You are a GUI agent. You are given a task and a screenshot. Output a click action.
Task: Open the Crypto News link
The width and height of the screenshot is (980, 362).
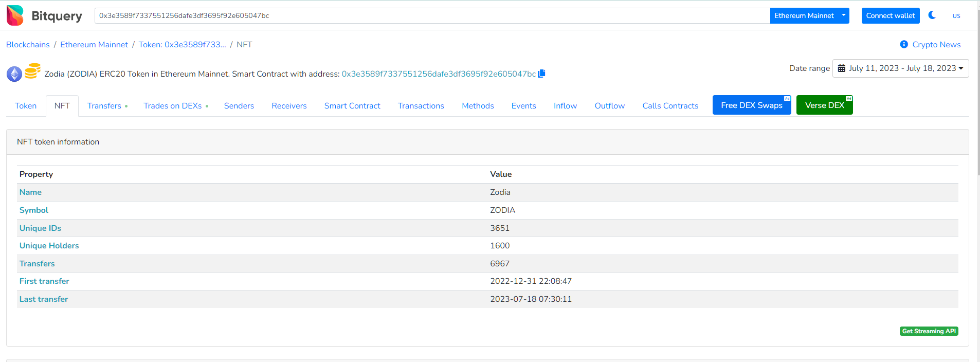point(936,45)
